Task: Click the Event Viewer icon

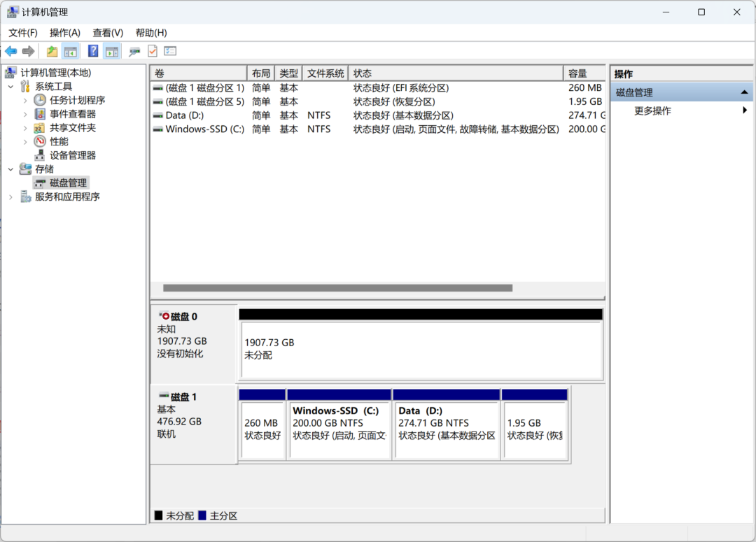Action: 40,114
